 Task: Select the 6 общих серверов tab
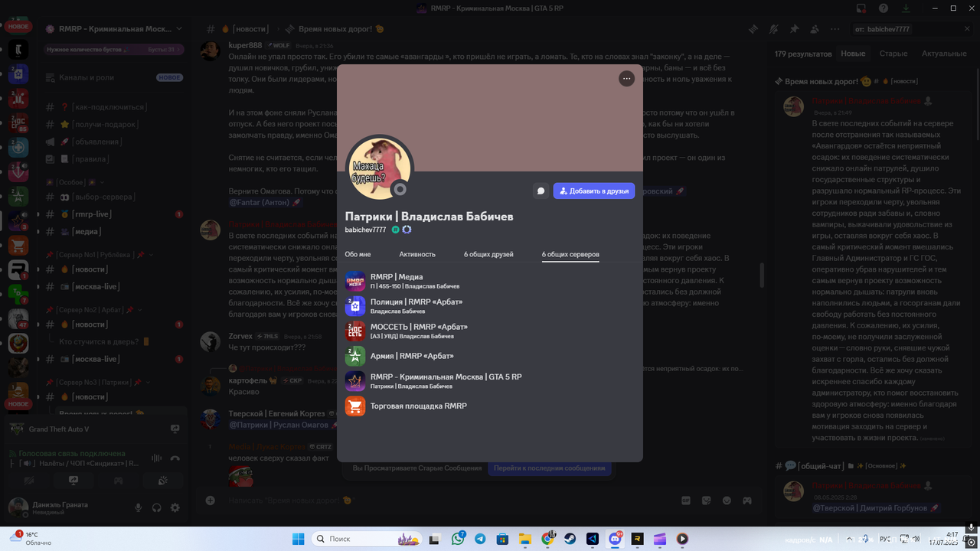(x=570, y=254)
